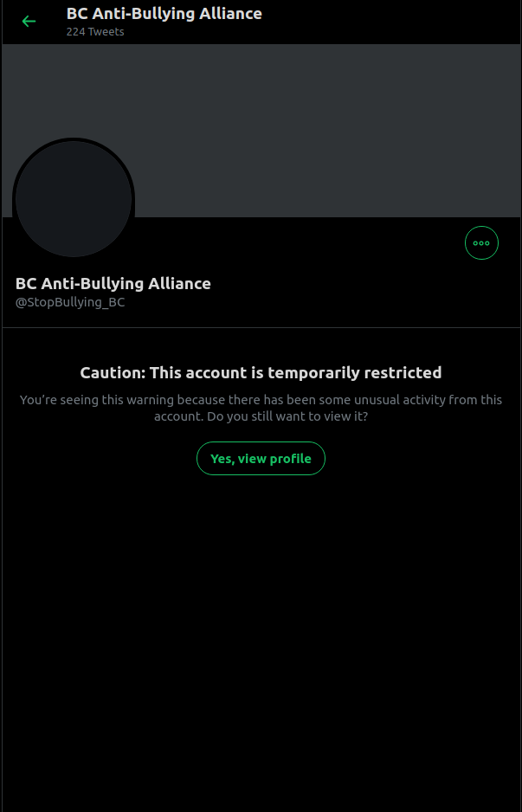Click the dark border ring around avatar

pos(74,139)
